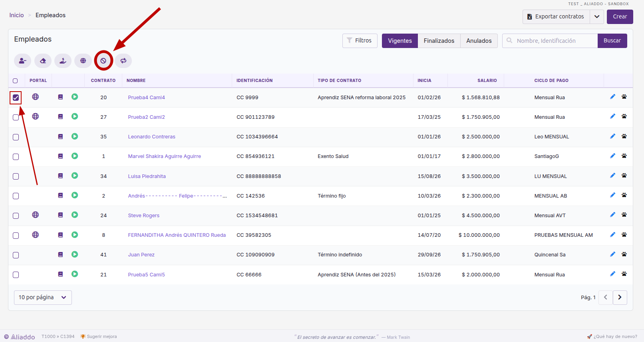Open the '10 por página' dropdown
This screenshot has height=342, width=644.
[x=43, y=298]
